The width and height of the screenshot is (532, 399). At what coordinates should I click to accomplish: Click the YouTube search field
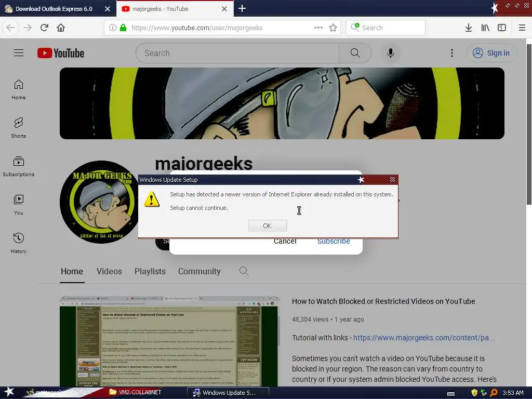pyautogui.click(x=237, y=53)
